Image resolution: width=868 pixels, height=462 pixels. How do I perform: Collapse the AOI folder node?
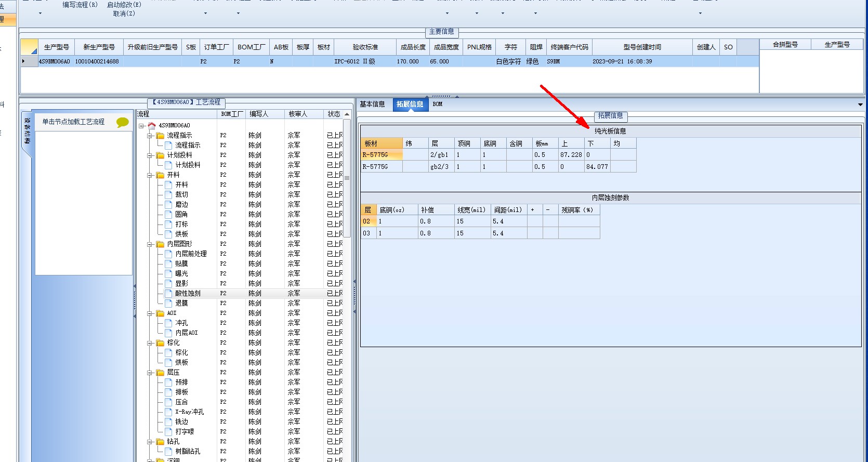(x=150, y=313)
